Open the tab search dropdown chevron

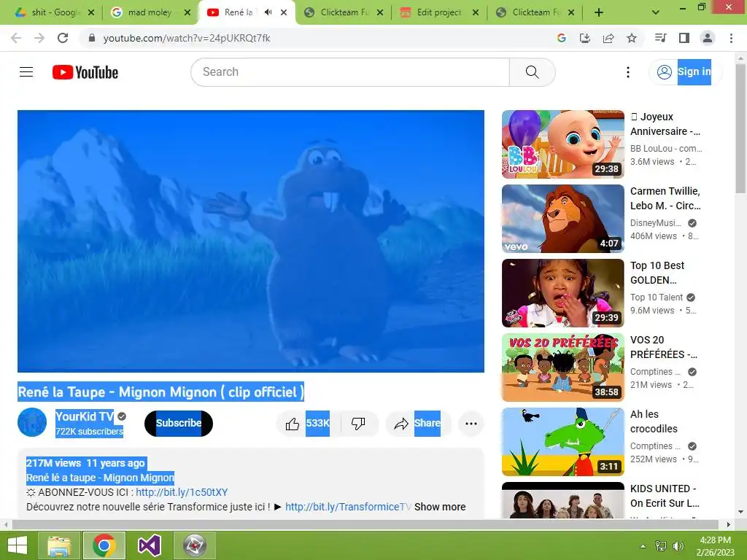656,12
